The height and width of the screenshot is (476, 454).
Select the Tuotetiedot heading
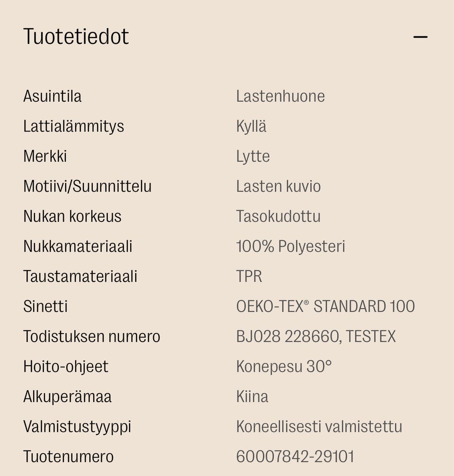click(76, 35)
